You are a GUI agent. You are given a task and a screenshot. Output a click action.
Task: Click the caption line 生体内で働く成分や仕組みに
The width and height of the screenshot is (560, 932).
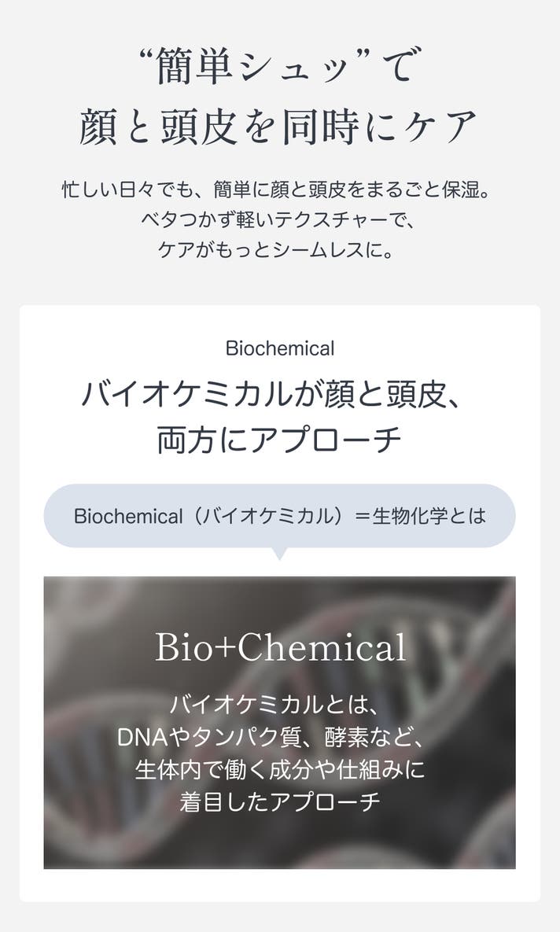point(279,769)
